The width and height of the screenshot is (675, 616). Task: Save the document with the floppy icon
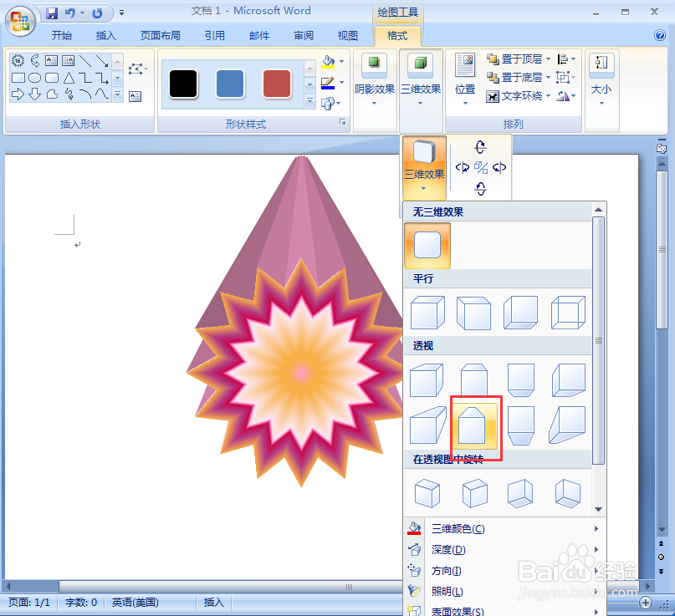(52, 13)
